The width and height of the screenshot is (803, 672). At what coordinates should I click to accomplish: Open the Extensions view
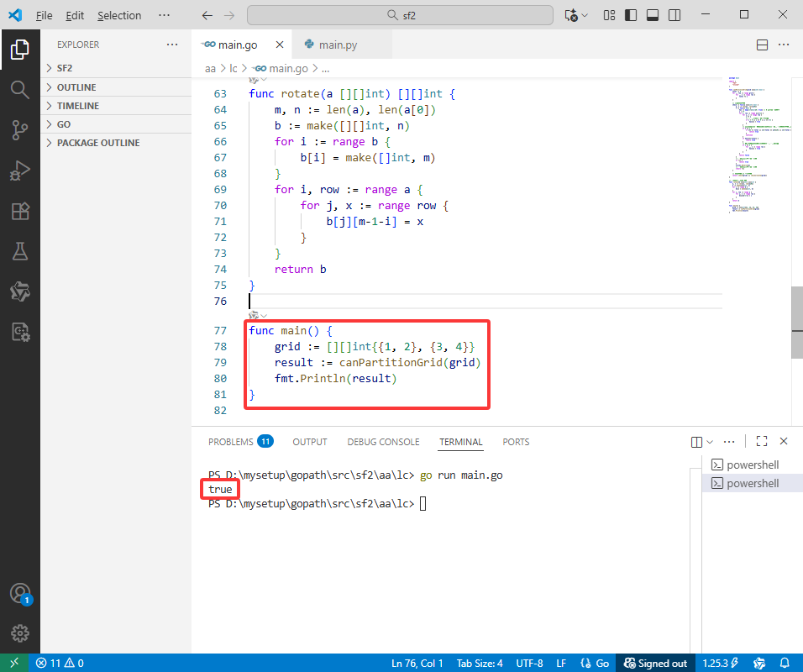(x=19, y=211)
